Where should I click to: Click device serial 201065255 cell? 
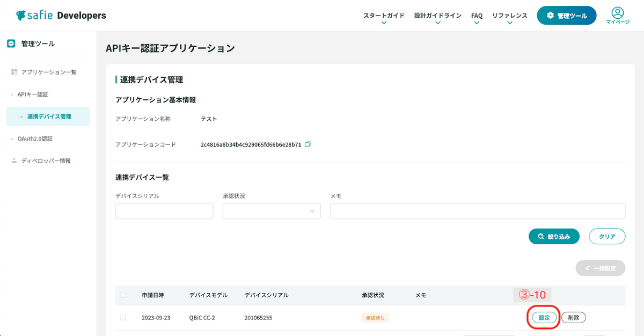[258, 318]
